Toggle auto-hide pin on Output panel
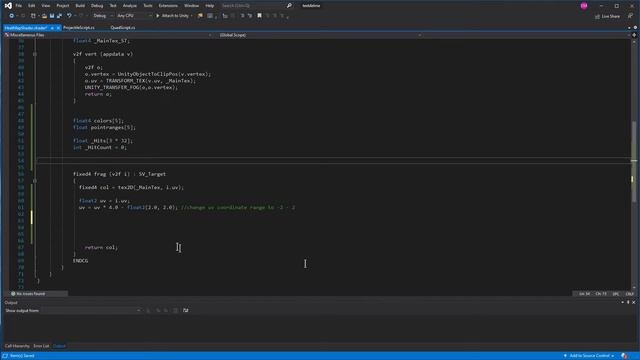640x360 pixels. (628, 302)
